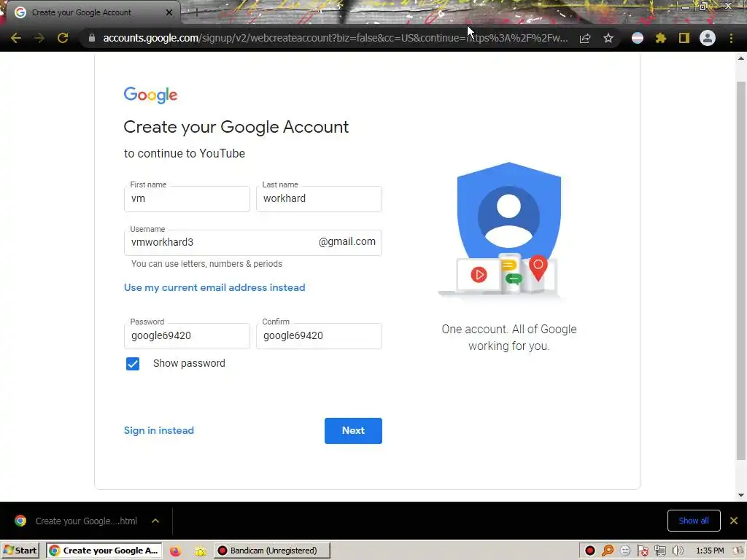Uncheck the Show password checkbox
Screen dimensions: 747x560
[x=133, y=364]
